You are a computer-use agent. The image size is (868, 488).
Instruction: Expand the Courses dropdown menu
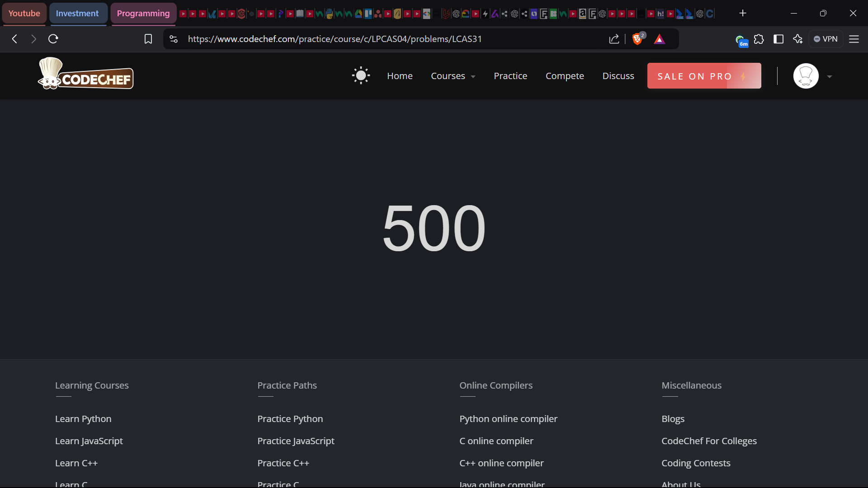pyautogui.click(x=453, y=76)
